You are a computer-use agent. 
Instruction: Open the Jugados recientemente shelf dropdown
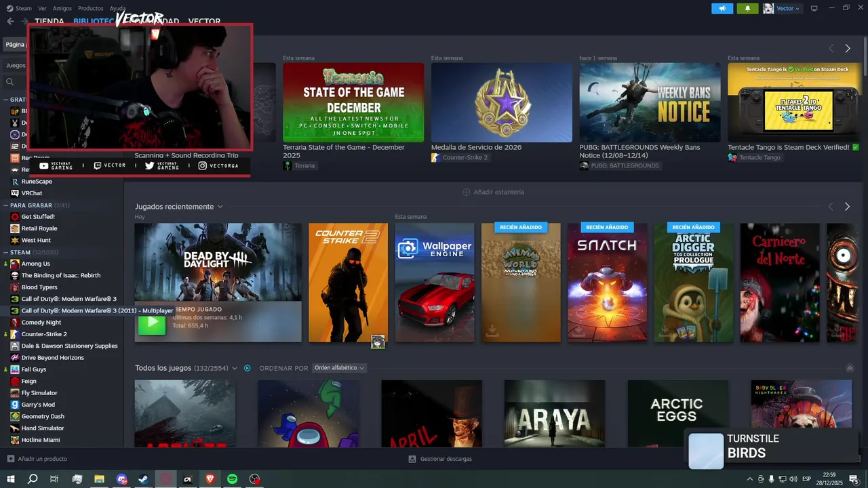[220, 207]
